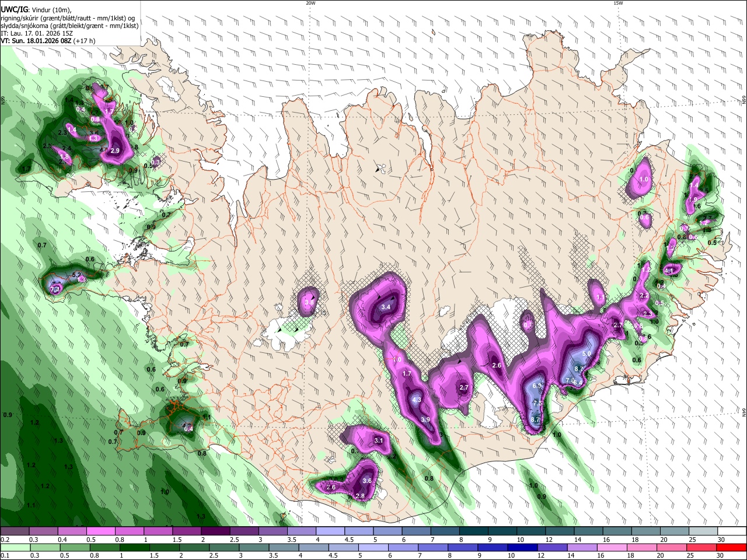Click the title text 'UWC/IG: Vindur (10m),'
This screenshot has height=560, width=747.
(36, 9)
